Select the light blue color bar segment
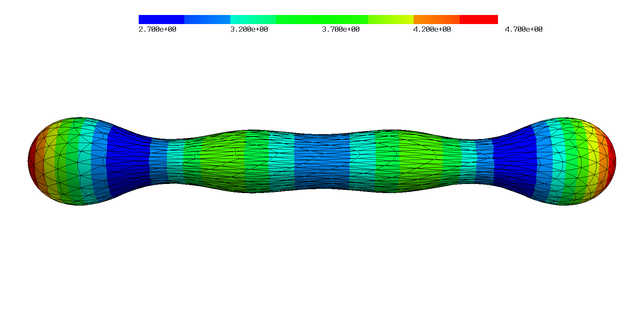 click(207, 20)
